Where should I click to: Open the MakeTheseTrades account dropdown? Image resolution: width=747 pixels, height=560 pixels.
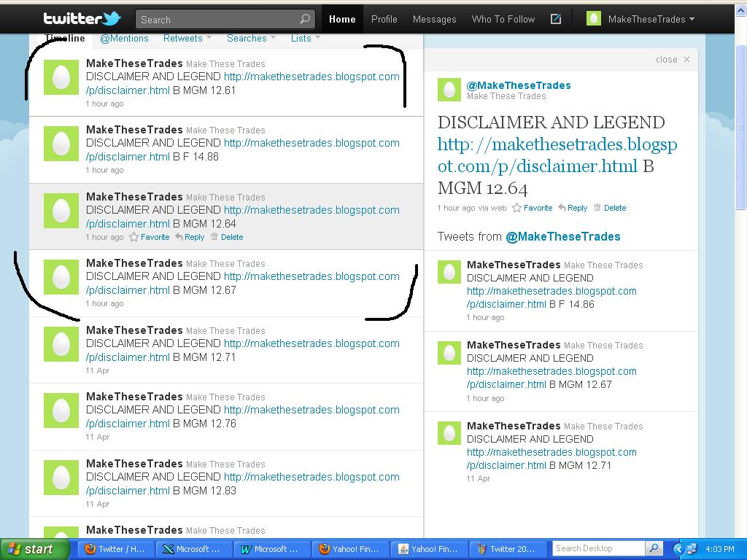pyautogui.click(x=651, y=19)
